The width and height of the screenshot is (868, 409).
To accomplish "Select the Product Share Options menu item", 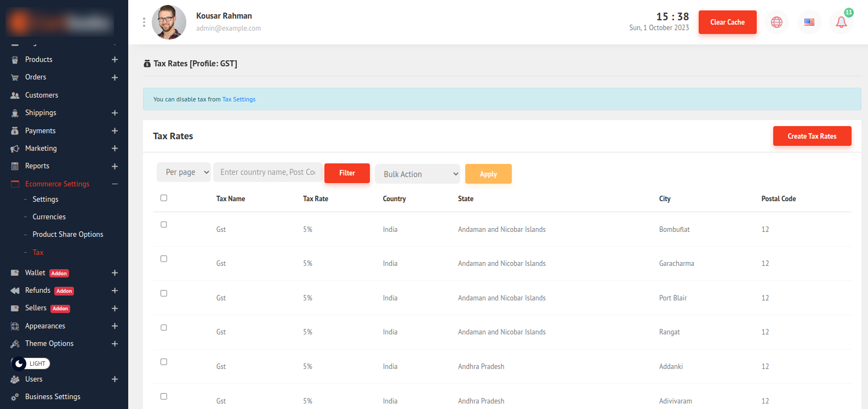I will pos(67,235).
